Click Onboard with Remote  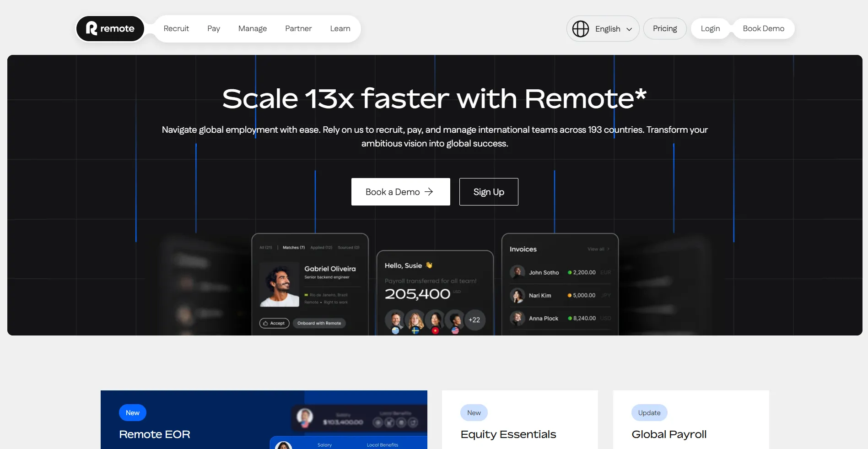(x=319, y=323)
